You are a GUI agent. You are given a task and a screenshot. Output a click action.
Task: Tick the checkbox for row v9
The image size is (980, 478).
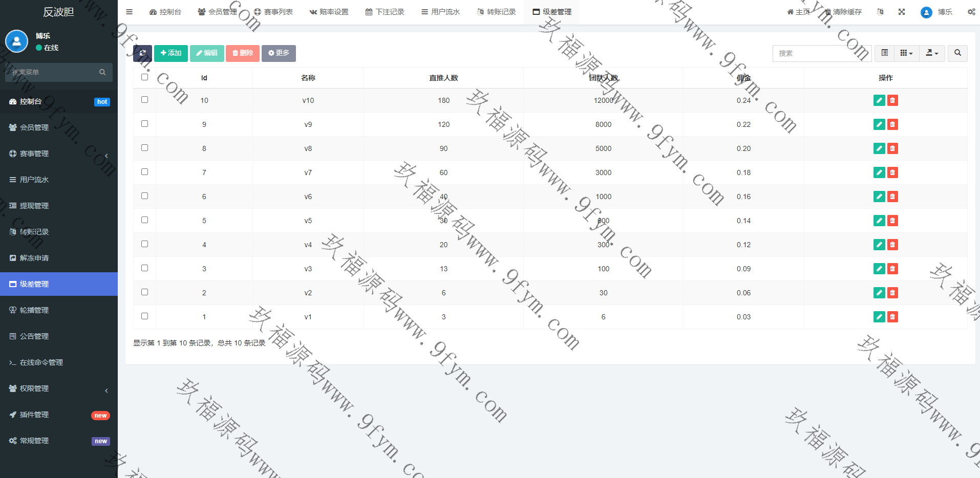pyautogui.click(x=144, y=124)
